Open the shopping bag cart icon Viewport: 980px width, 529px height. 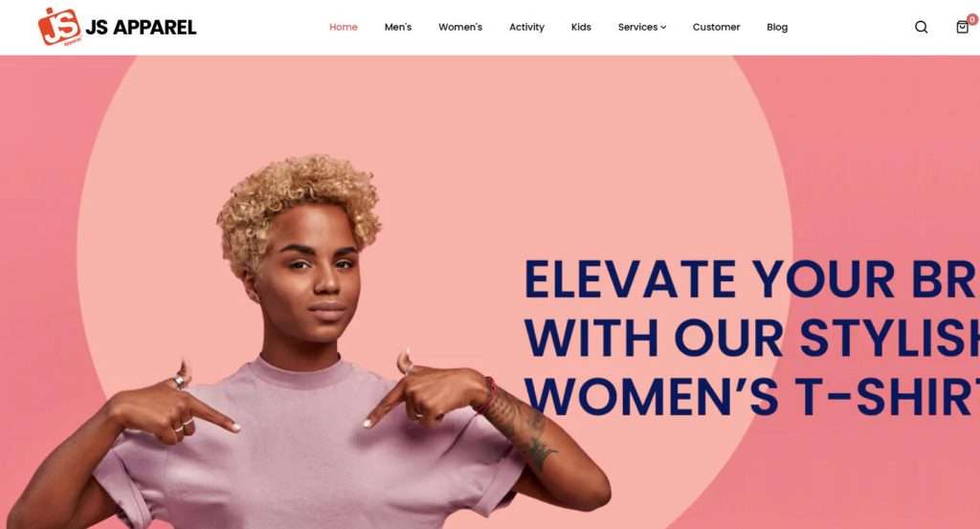coord(962,27)
